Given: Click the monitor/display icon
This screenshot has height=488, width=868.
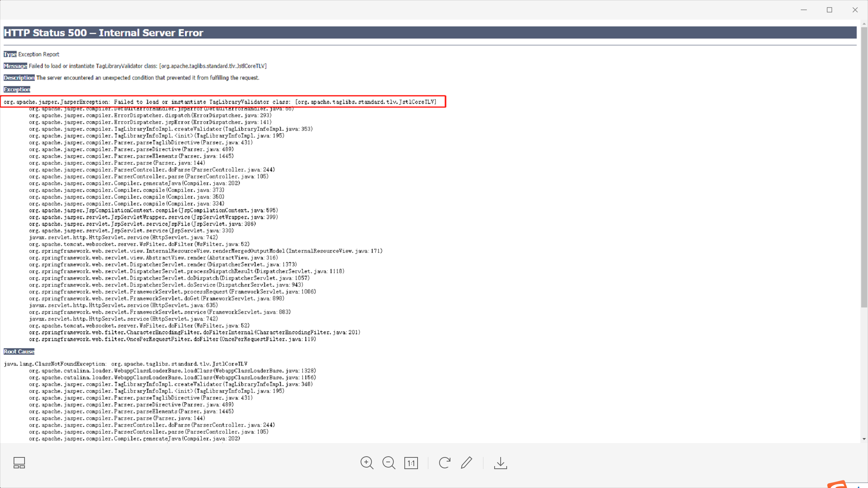Looking at the screenshot, I should (x=19, y=463).
